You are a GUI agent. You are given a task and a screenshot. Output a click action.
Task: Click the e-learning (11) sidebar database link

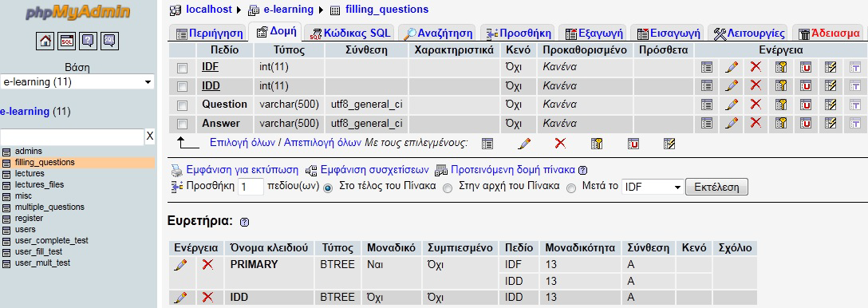(x=25, y=112)
